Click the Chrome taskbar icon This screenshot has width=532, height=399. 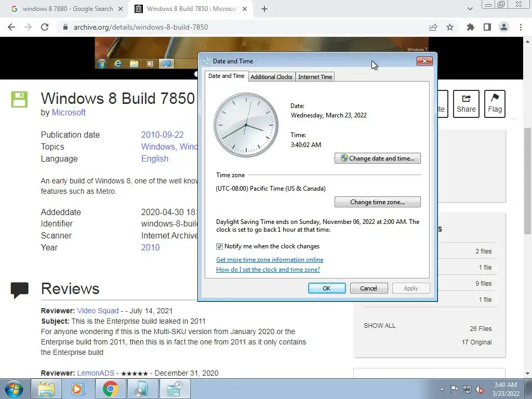[x=110, y=389]
